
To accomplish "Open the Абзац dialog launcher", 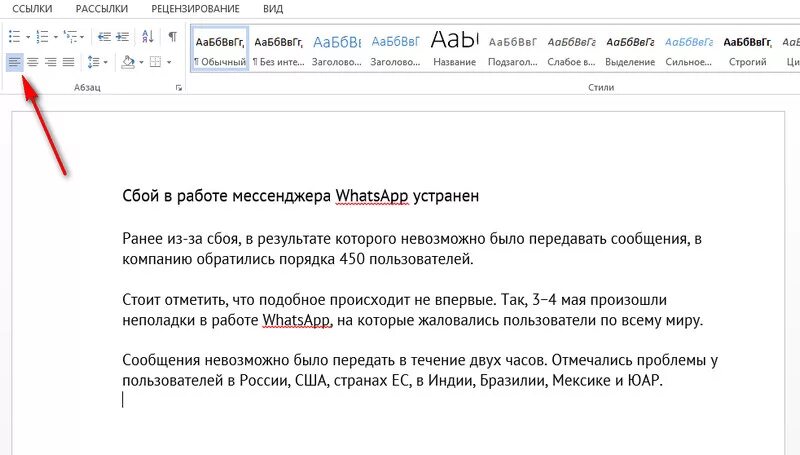I will click(x=179, y=88).
